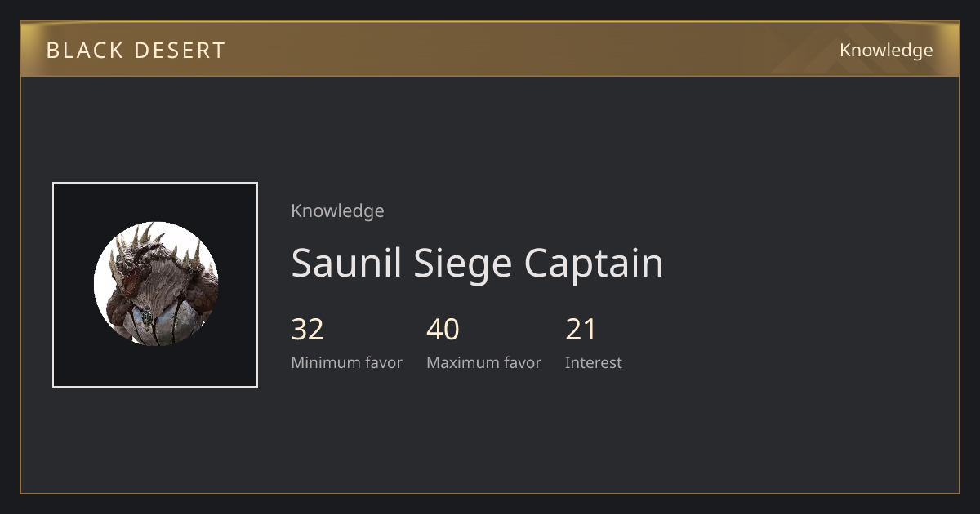Viewport: 980px width, 514px height.
Task: Click the Saunil Siege Captain creature portrait
Action: tap(155, 284)
